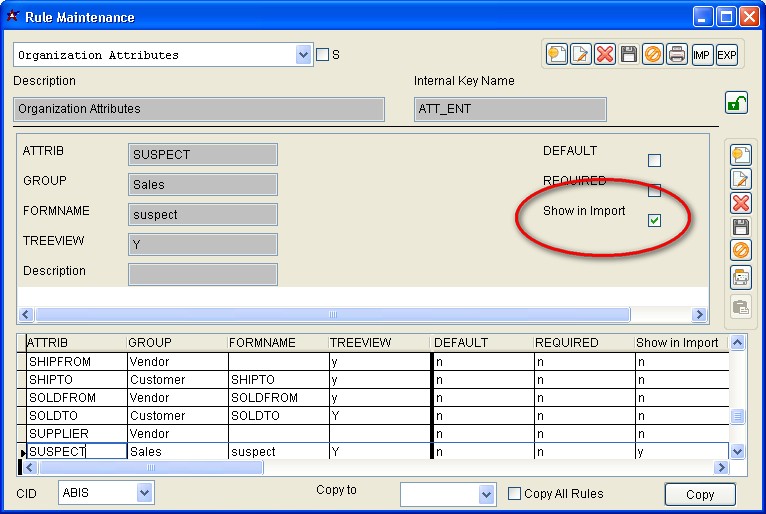Click the IMP import button
The width and height of the screenshot is (766, 514).
pos(702,54)
